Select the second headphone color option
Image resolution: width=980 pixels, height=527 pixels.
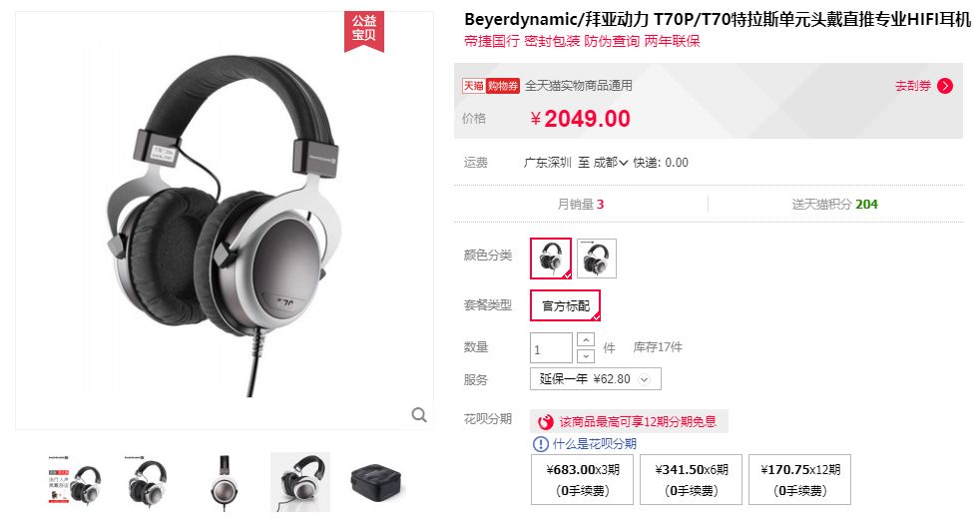pyautogui.click(x=596, y=259)
